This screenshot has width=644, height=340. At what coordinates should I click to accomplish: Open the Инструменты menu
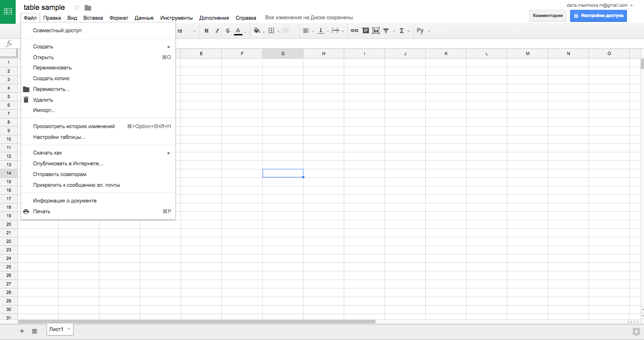177,18
